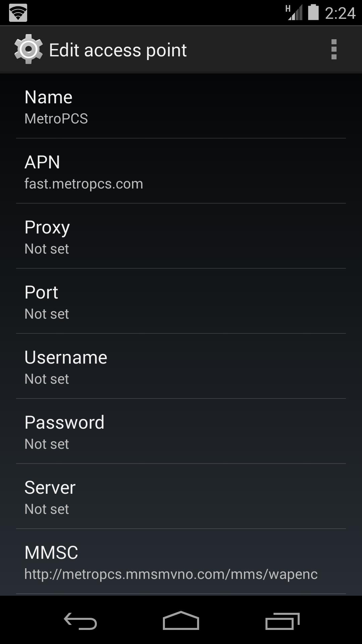This screenshot has height=644, width=362.
Task: Tap the Android back navigation button
Action: click(80, 621)
